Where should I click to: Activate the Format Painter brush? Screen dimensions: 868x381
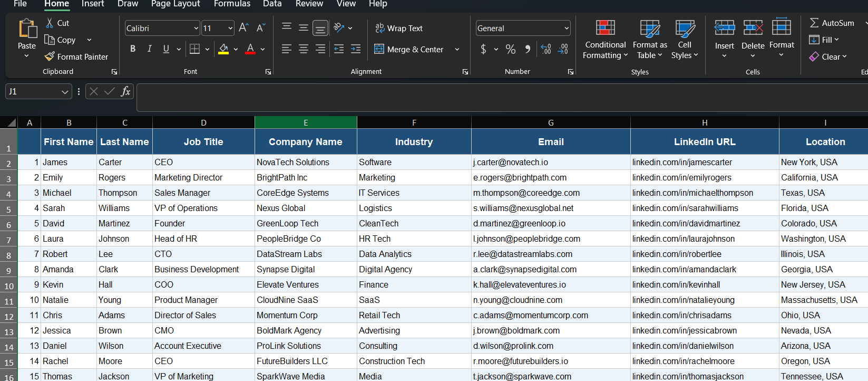[50, 56]
